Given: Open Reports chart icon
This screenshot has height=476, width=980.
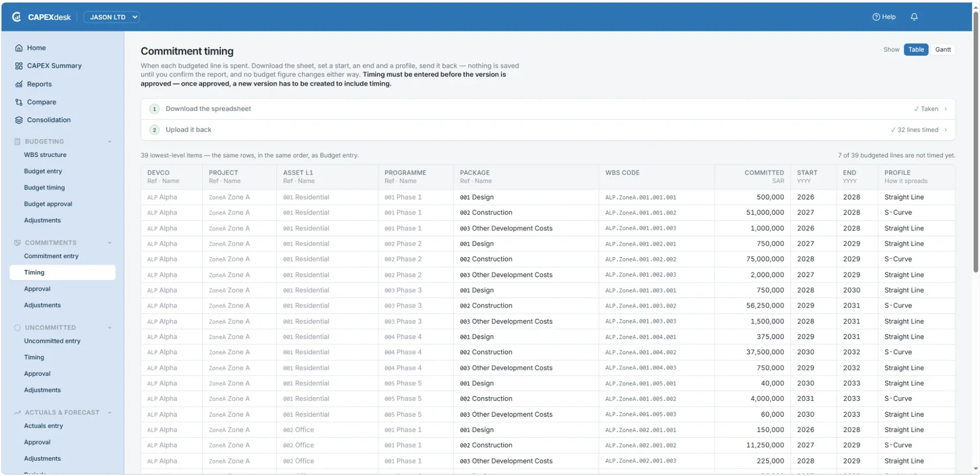Looking at the screenshot, I should click(x=19, y=84).
